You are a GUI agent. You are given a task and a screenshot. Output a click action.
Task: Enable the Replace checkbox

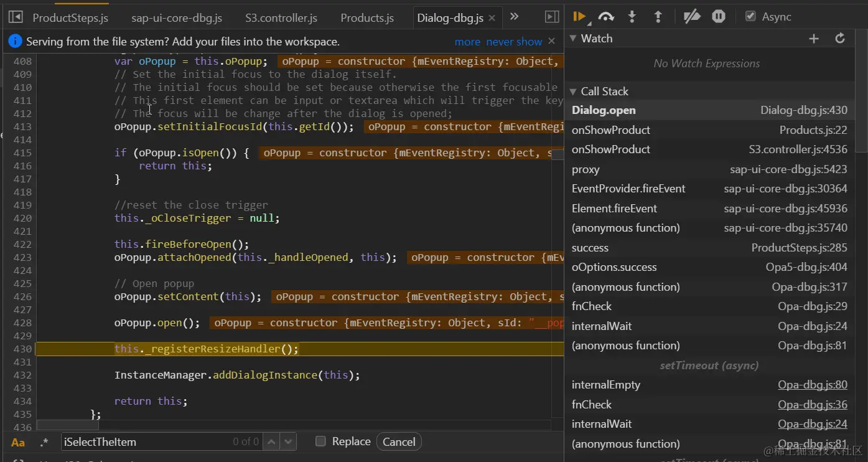click(x=320, y=441)
